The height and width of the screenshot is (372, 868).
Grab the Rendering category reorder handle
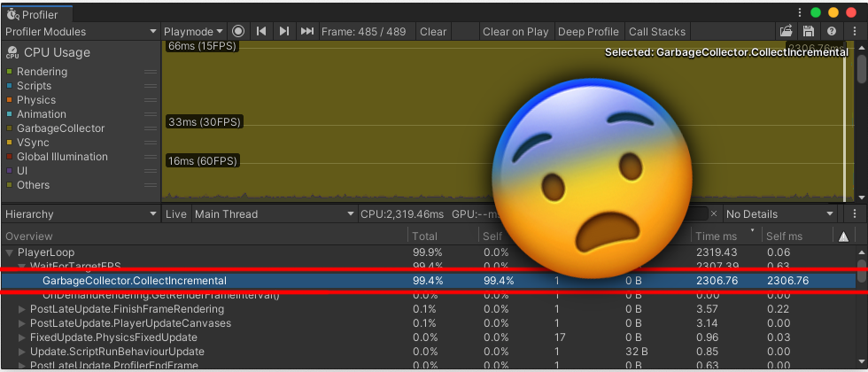150,72
